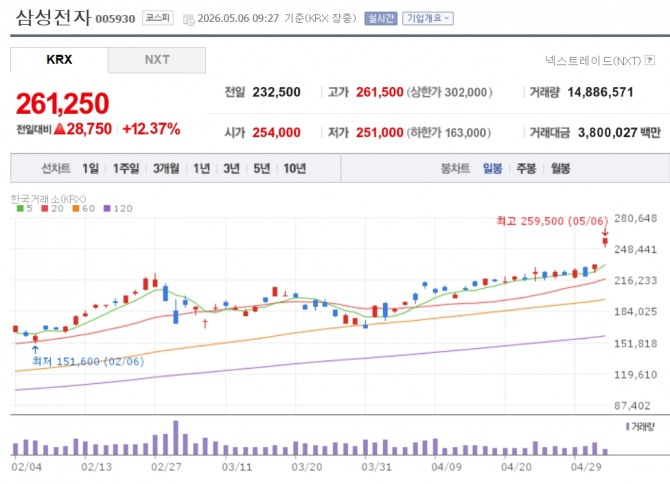670x484 pixels.
Task: Click the red 20-day moving average legend square
Action: click(x=45, y=208)
